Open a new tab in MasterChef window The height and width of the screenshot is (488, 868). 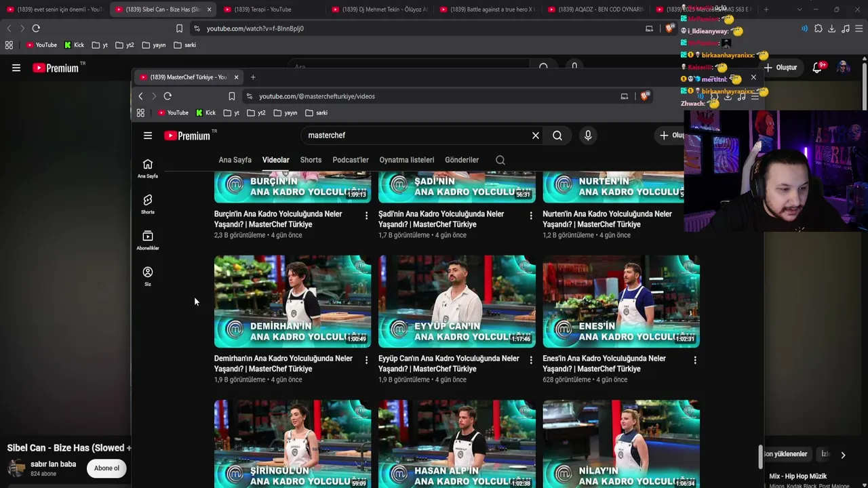click(x=253, y=77)
